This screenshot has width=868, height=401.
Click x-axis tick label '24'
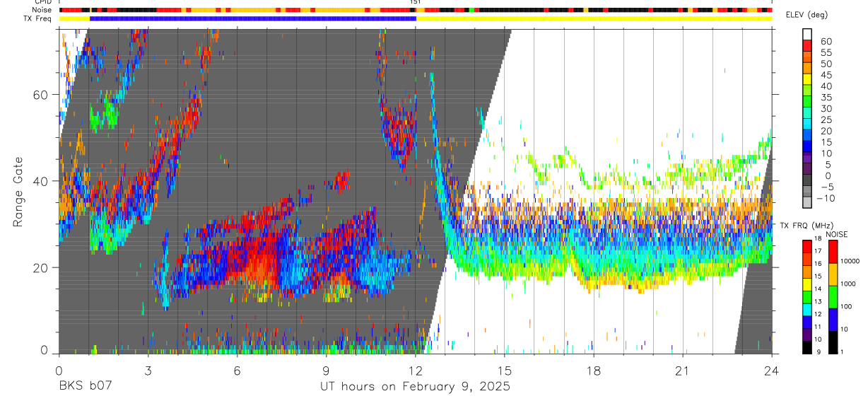coord(772,370)
